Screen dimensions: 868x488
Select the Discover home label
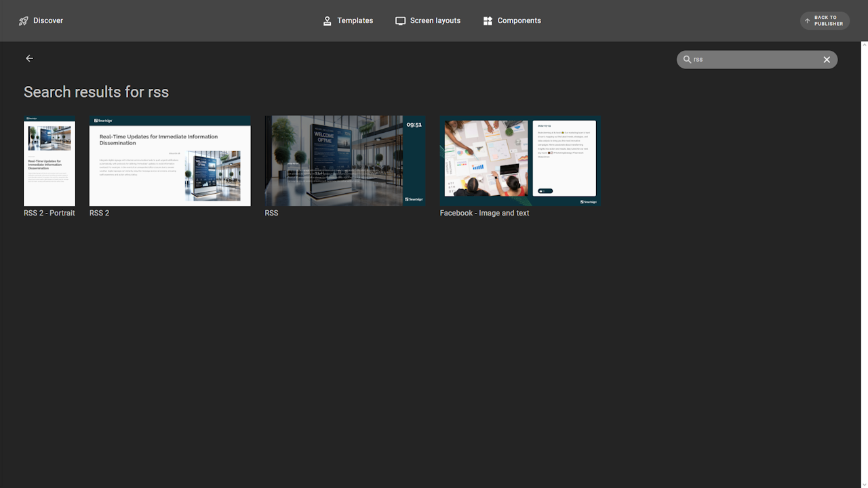click(x=48, y=21)
